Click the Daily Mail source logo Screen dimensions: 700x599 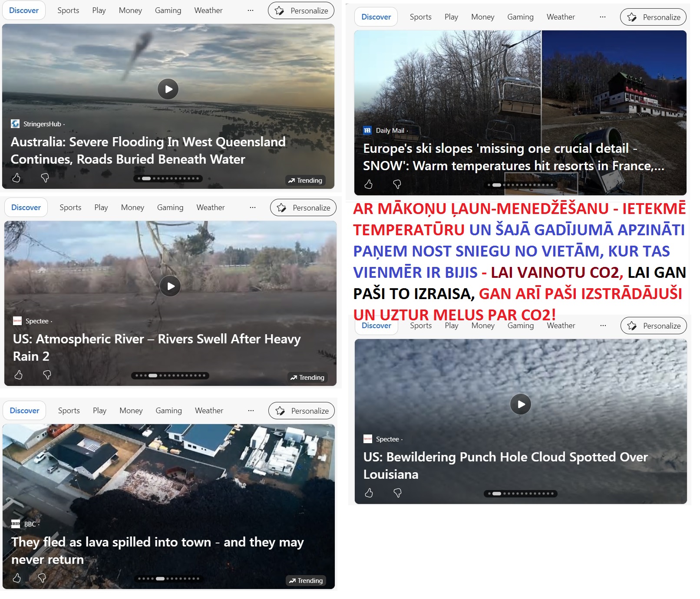(367, 130)
